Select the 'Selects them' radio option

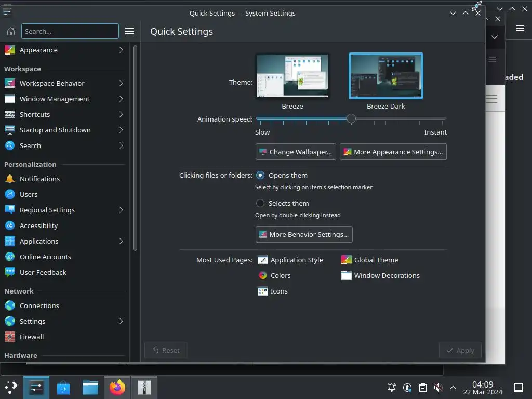click(260, 203)
